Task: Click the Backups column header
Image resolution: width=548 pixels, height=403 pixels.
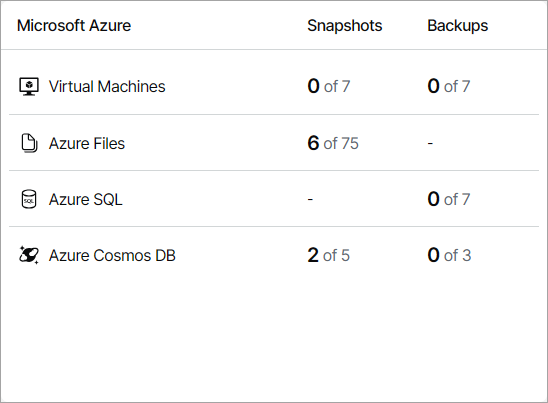Action: tap(457, 26)
